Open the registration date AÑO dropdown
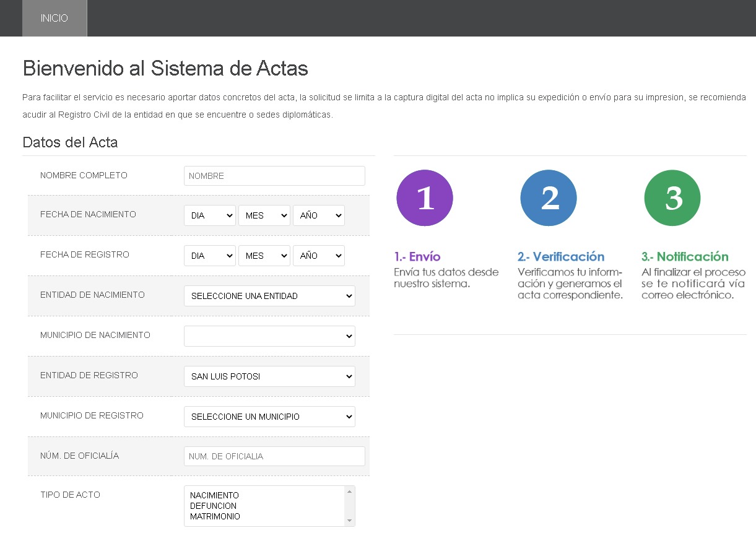 319,256
